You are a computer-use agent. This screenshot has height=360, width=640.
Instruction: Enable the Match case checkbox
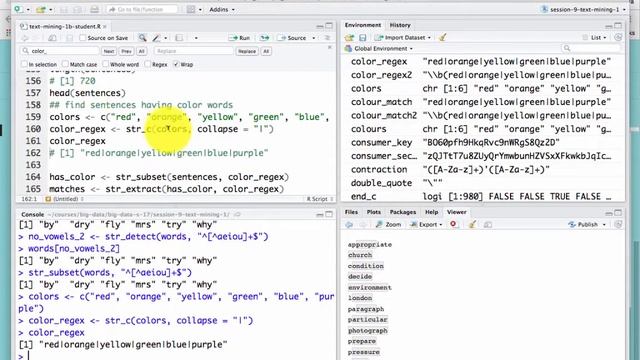tap(65, 64)
